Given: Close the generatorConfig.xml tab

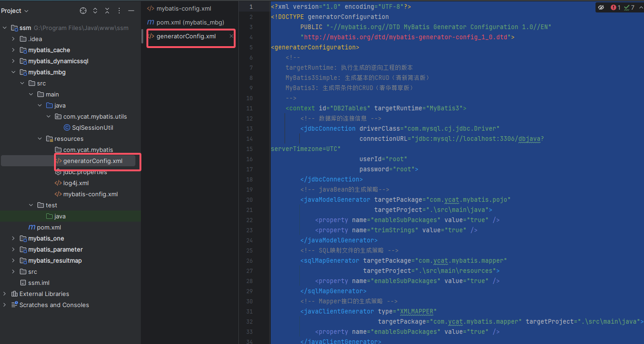Looking at the screenshot, I should pyautogui.click(x=231, y=36).
